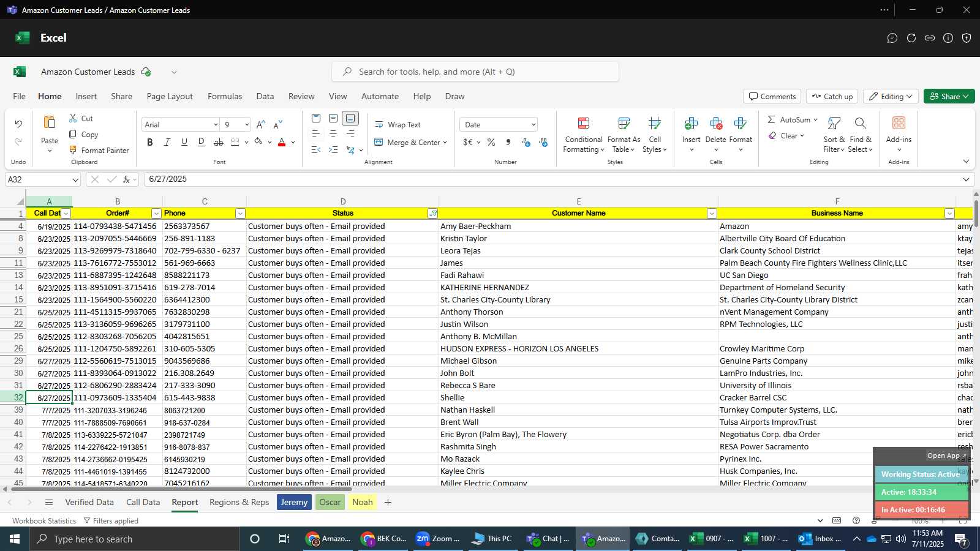
Task: Apply the red font color
Action: click(282, 142)
